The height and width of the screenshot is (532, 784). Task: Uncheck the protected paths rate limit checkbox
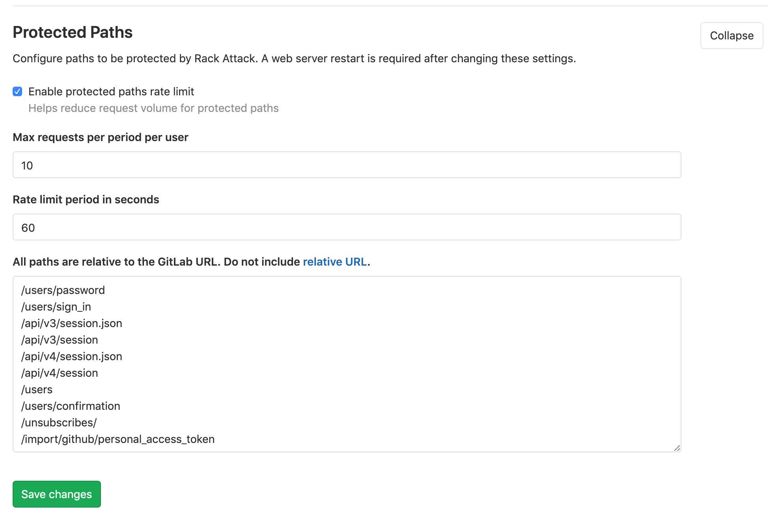17,91
